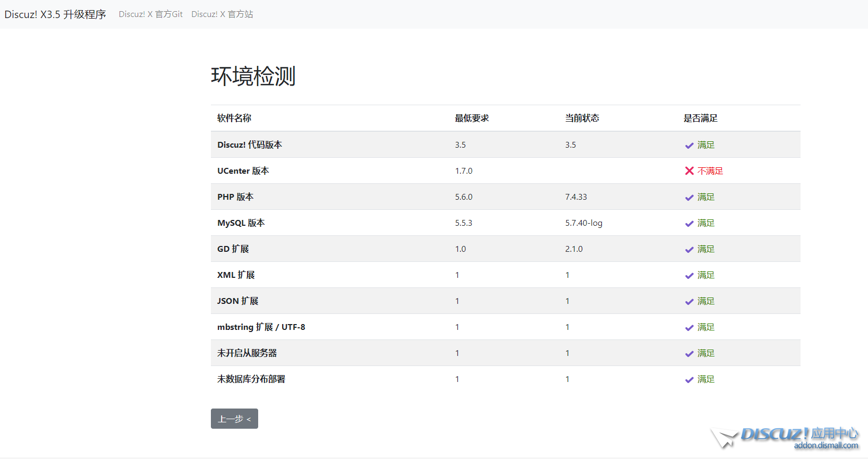Click the 满足 status in GD 扩展 row
Screen dimensions: 868x459
click(x=706, y=249)
